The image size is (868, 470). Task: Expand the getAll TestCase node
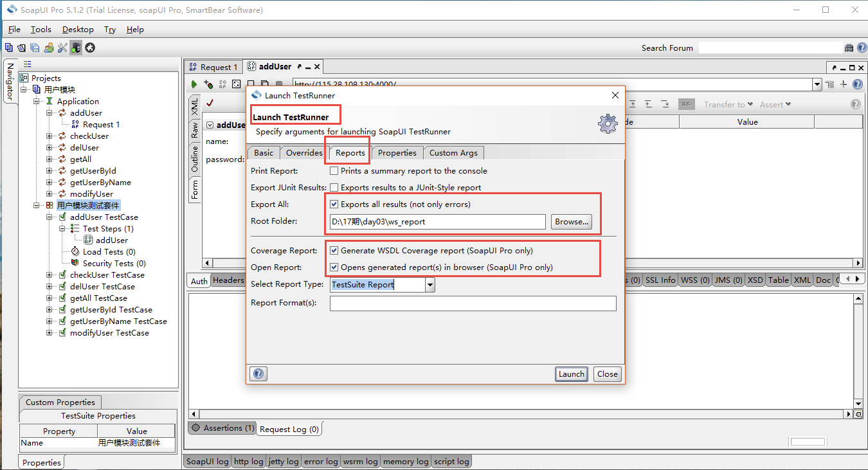(50, 298)
